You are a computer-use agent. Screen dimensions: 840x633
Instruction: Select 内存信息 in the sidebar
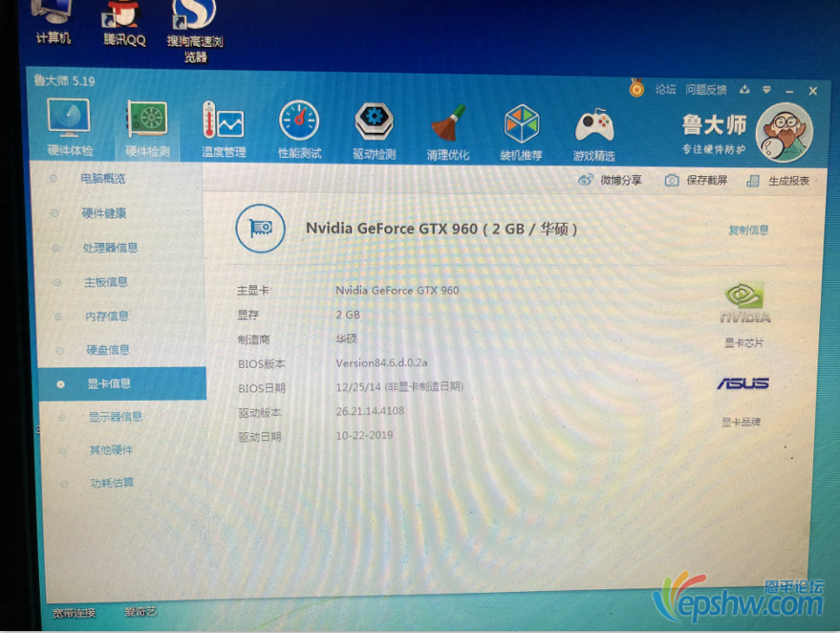[107, 316]
